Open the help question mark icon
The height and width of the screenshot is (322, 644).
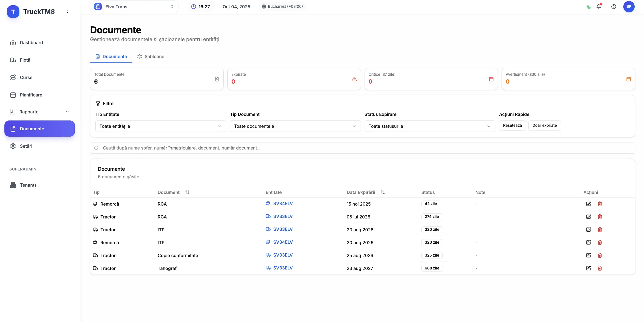613,7
